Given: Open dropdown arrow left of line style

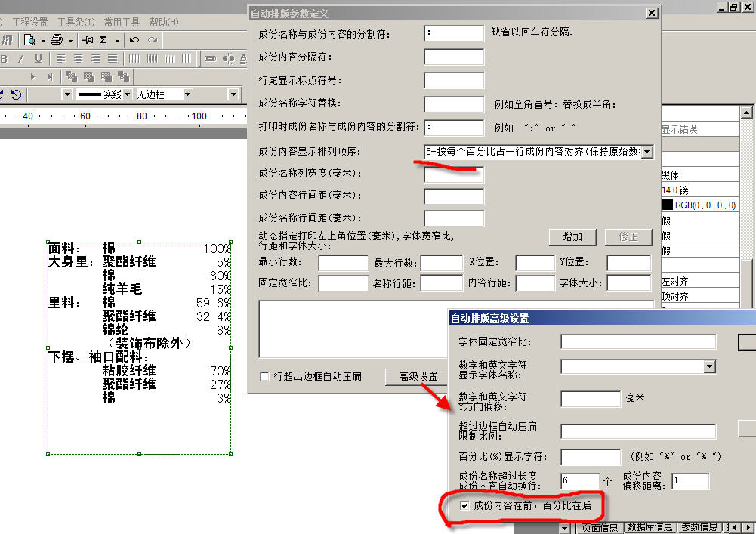Looking at the screenshot, I should [x=67, y=94].
